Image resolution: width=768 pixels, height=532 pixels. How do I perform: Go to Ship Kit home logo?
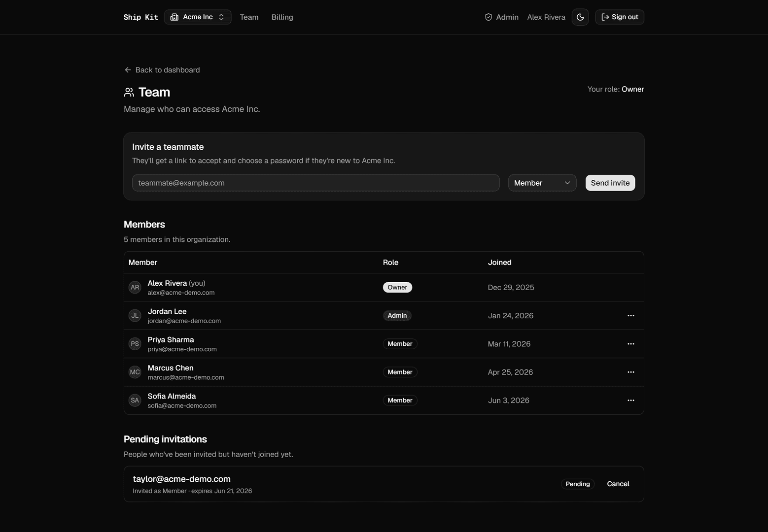[140, 17]
